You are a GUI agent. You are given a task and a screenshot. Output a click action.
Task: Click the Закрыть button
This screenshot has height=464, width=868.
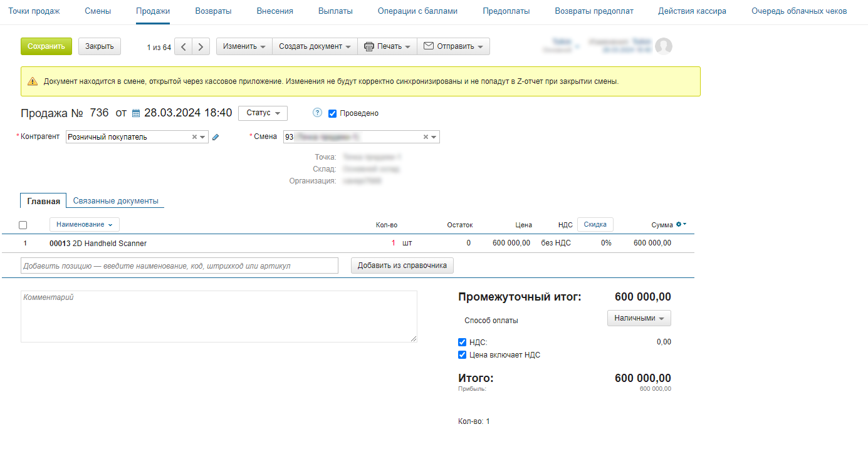100,46
